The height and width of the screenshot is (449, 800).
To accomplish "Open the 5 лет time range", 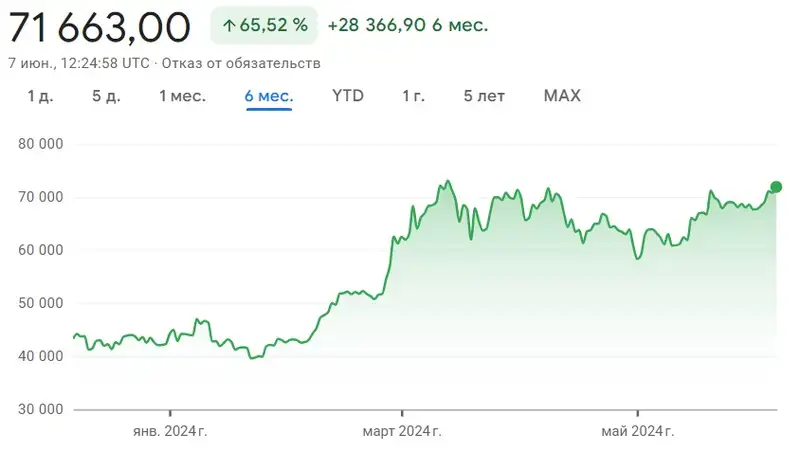I will tap(484, 96).
